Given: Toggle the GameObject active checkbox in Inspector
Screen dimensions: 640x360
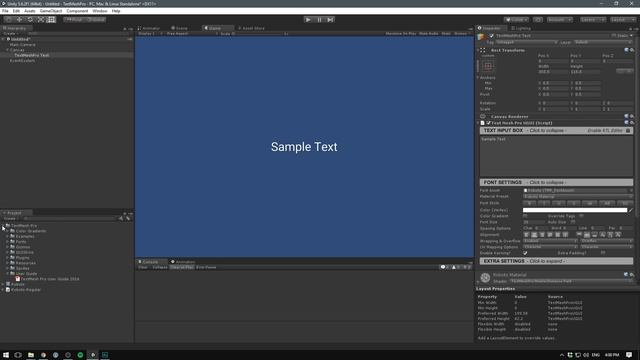Looking at the screenshot, I should pos(491,36).
